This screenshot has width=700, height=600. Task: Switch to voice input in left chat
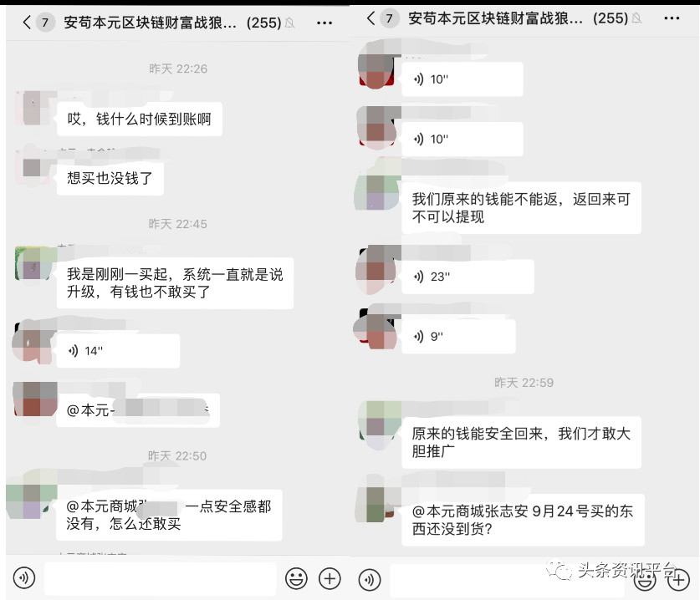coord(24,577)
